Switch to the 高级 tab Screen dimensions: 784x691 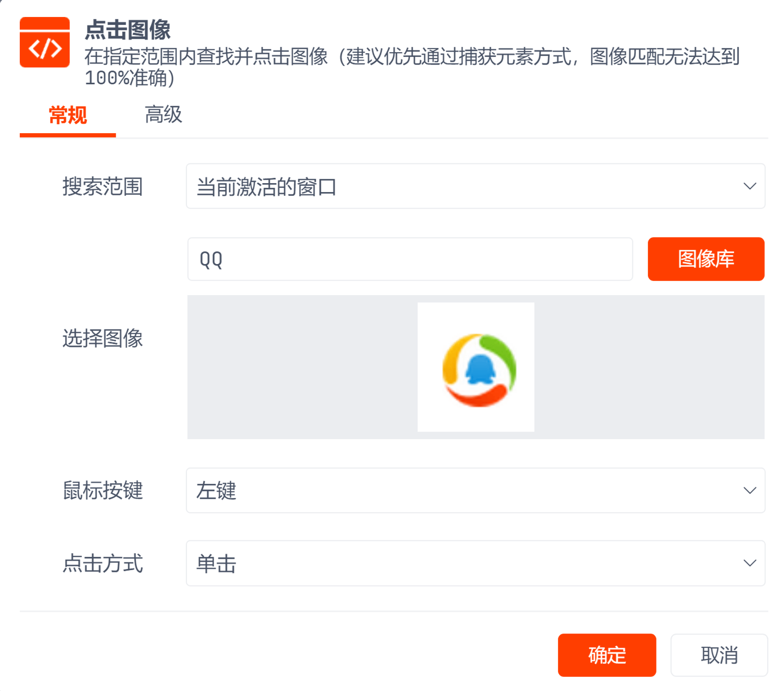tap(163, 115)
